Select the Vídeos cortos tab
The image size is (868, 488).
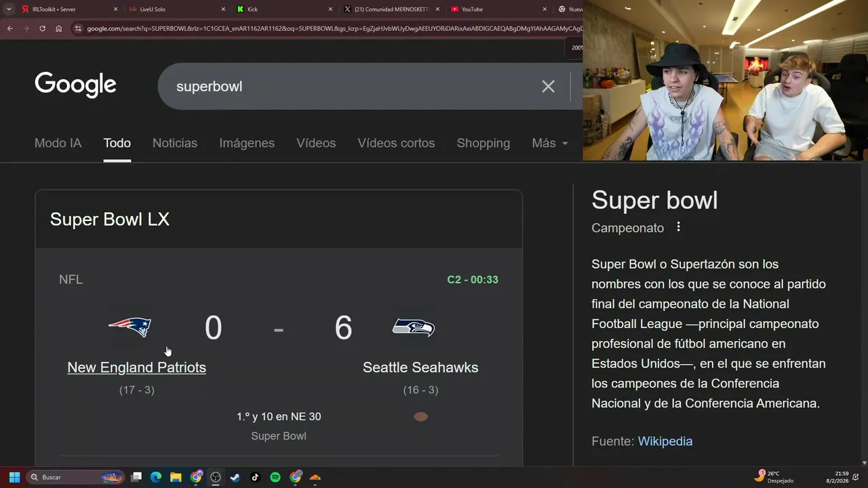(x=396, y=143)
